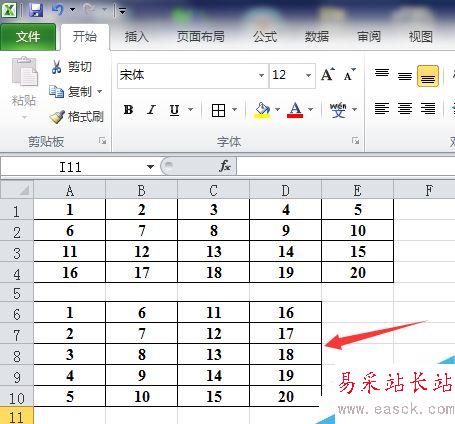This screenshot has height=424, width=455.
Task: Click the Undo icon
Action: pyautogui.click(x=57, y=10)
